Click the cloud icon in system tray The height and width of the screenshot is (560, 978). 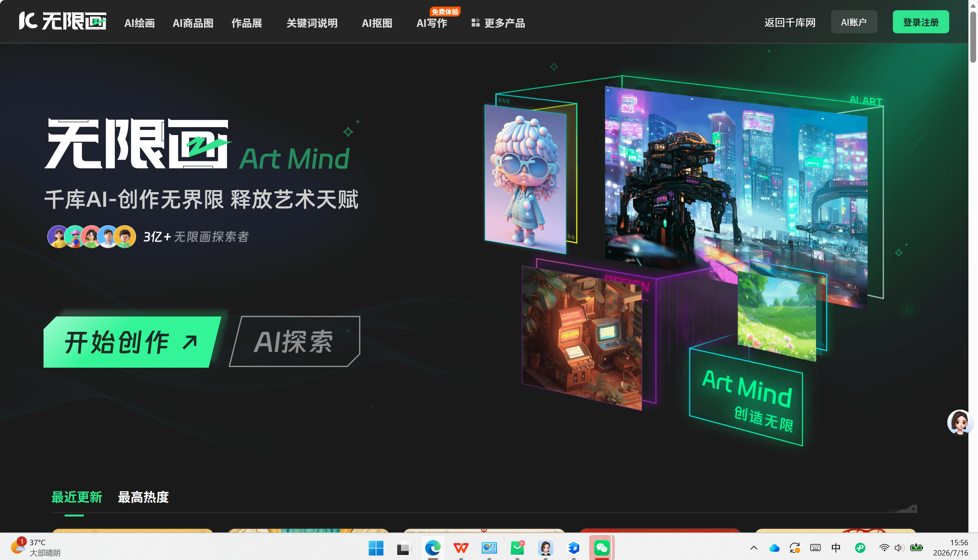point(774,548)
